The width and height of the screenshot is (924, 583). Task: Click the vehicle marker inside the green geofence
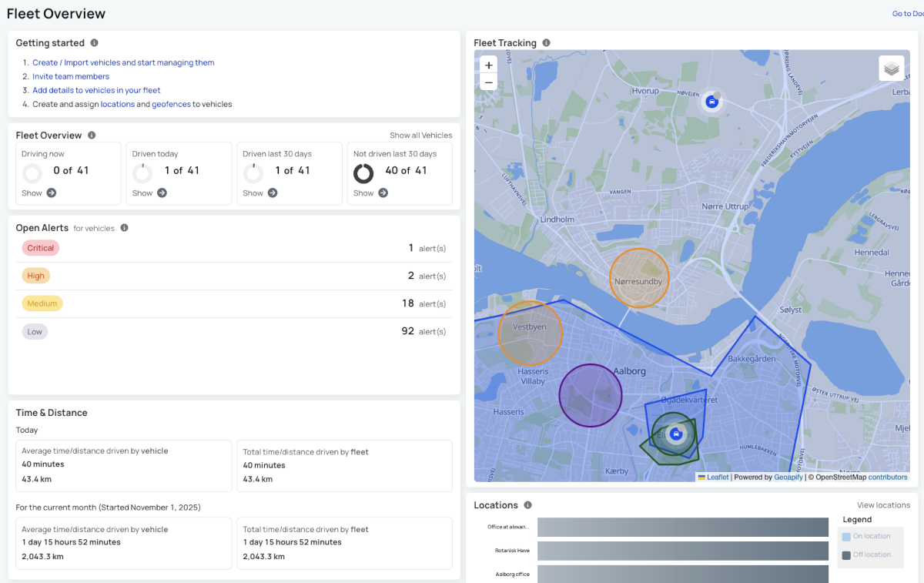click(x=676, y=434)
